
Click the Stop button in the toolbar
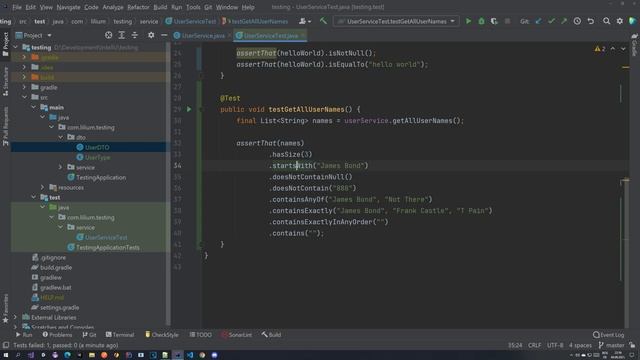(x=507, y=21)
